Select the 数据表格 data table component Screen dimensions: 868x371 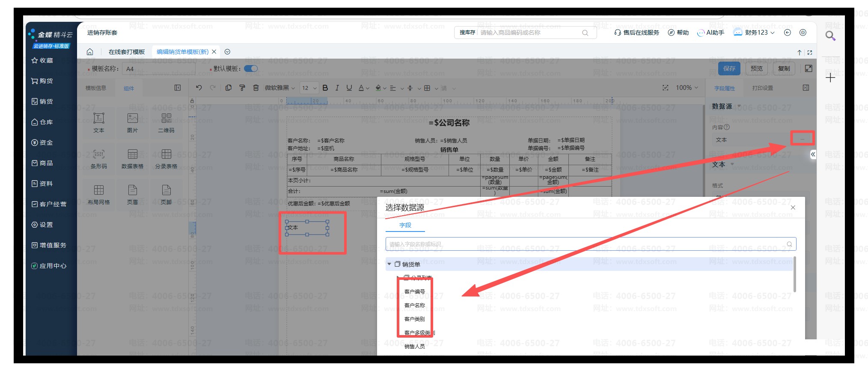tap(133, 158)
